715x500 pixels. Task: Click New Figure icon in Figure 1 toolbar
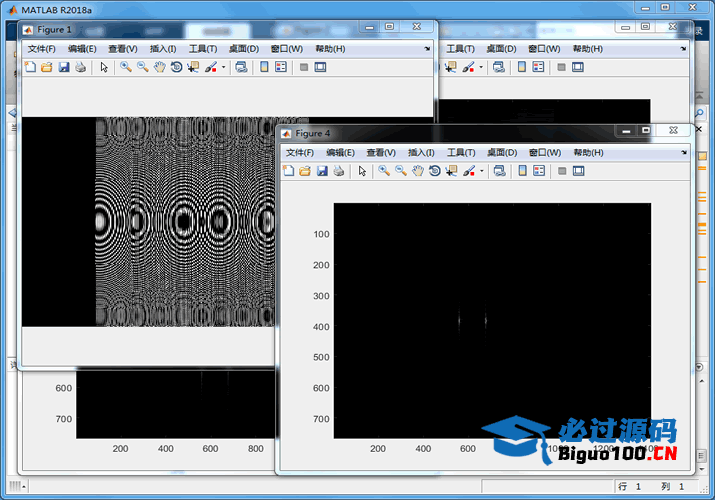click(30, 67)
